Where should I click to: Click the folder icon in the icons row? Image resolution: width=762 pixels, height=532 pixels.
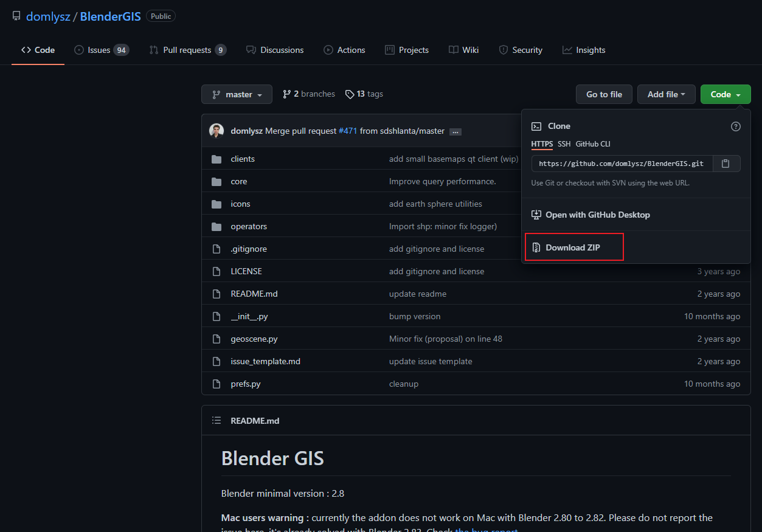point(216,204)
